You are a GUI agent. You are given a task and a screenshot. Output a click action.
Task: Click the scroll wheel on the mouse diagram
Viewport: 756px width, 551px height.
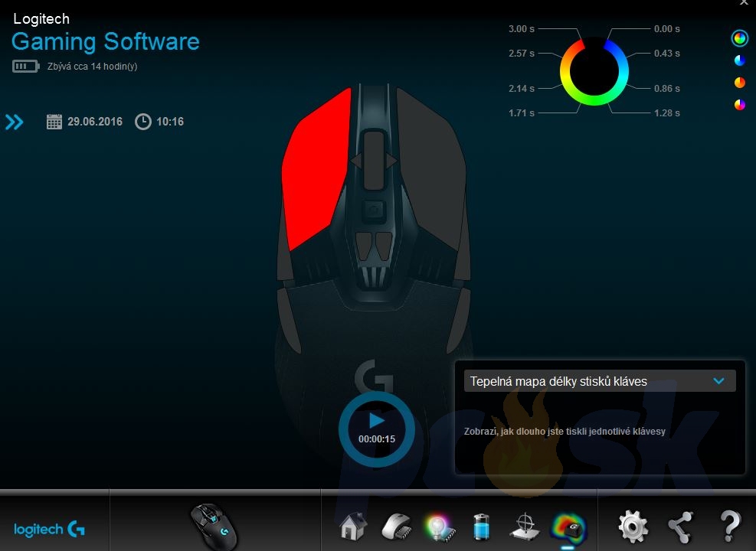tap(374, 160)
